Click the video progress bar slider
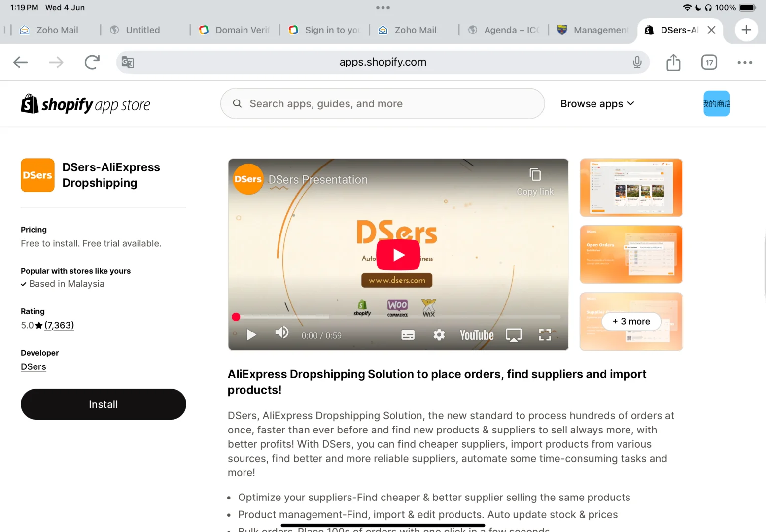 (236, 317)
